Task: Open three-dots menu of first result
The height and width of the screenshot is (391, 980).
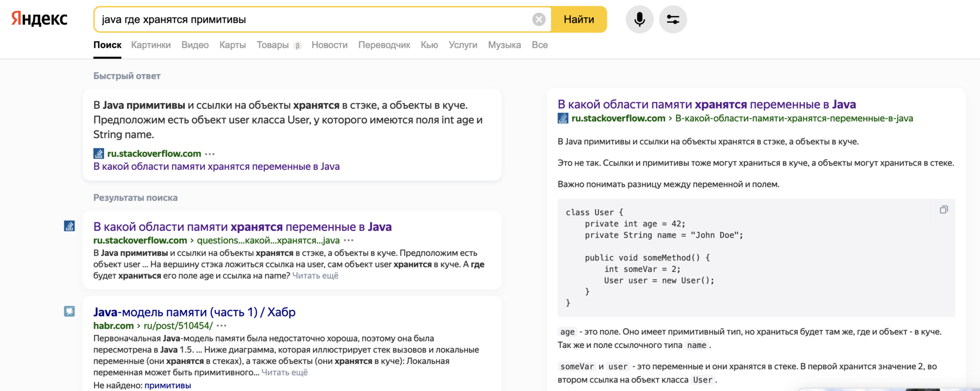Action: (x=349, y=240)
